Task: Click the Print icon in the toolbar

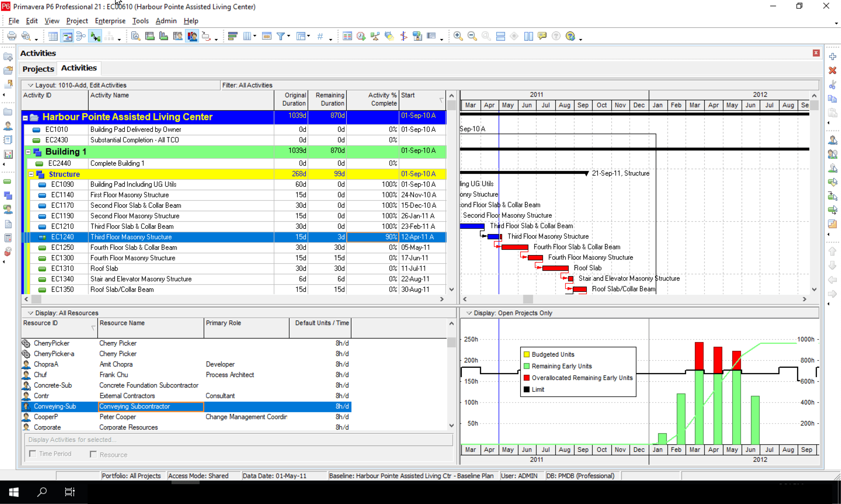Action: [12, 36]
